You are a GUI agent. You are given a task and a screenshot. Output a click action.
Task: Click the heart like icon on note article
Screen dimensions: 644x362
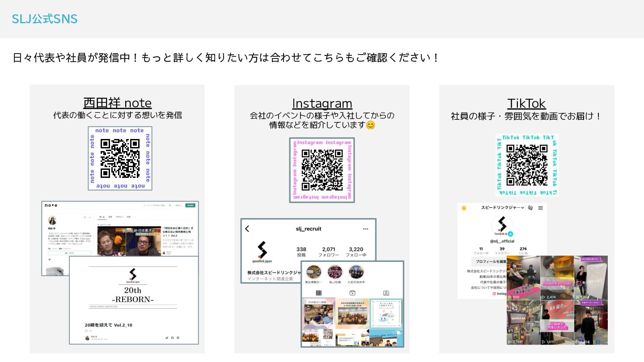point(87,331)
